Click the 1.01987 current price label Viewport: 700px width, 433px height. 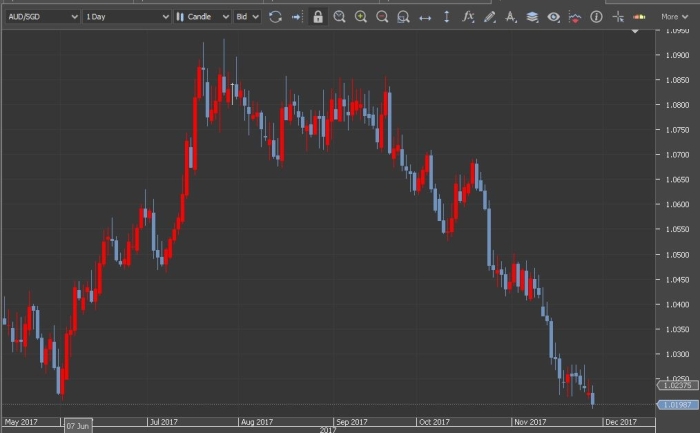(x=677, y=405)
